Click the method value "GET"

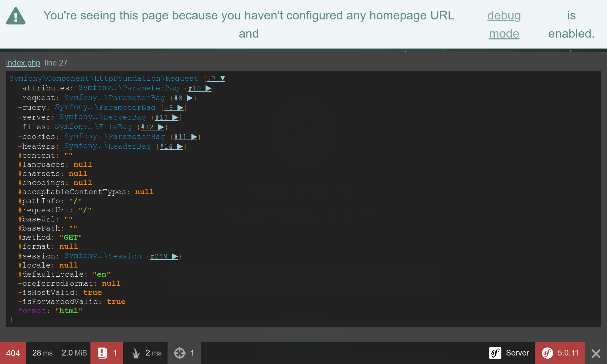(x=71, y=238)
